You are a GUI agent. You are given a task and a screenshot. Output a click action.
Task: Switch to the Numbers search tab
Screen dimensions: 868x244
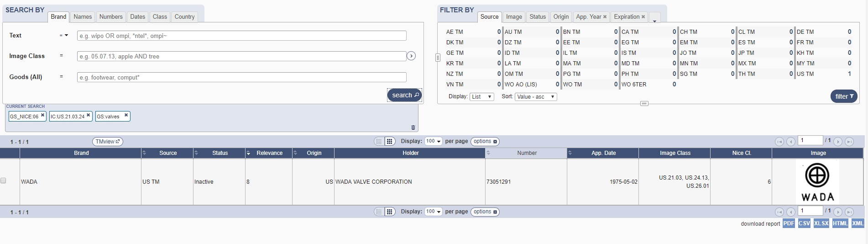111,17
